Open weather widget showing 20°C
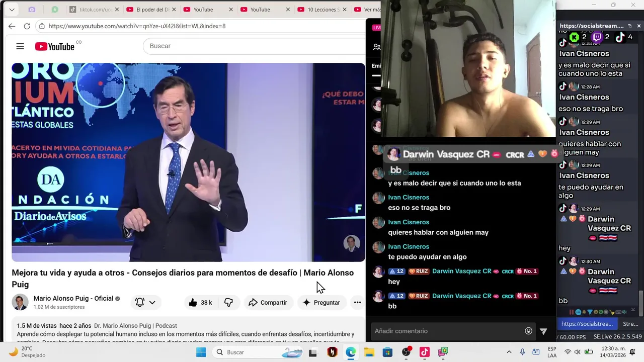 28,352
